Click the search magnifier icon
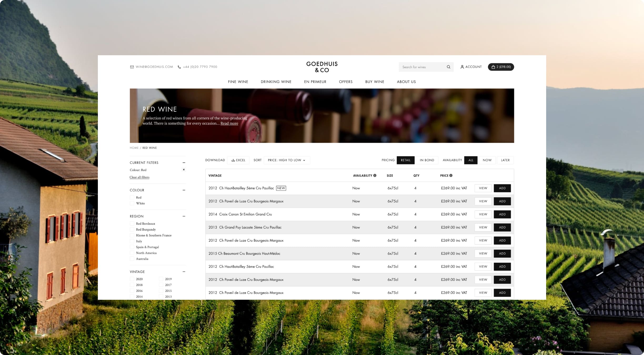 pyautogui.click(x=449, y=67)
